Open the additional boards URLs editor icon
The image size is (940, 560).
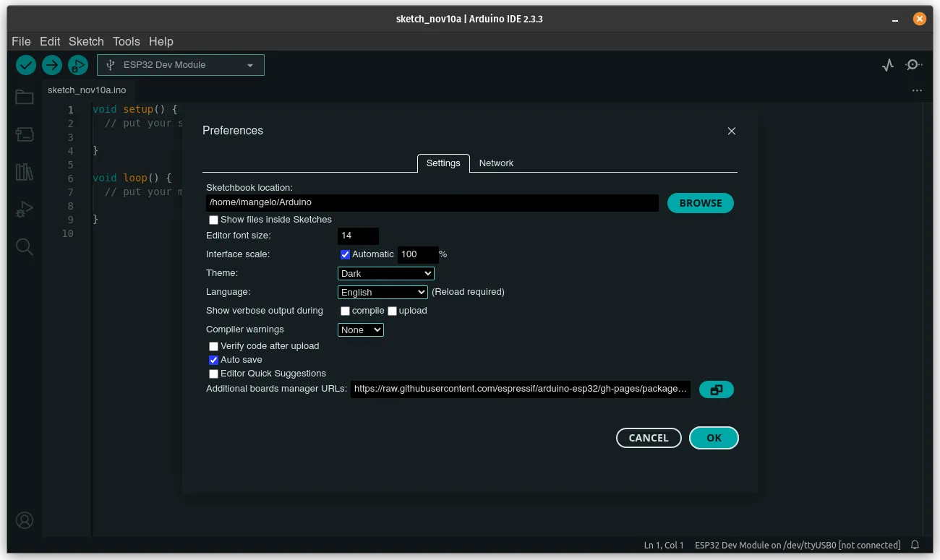point(716,389)
